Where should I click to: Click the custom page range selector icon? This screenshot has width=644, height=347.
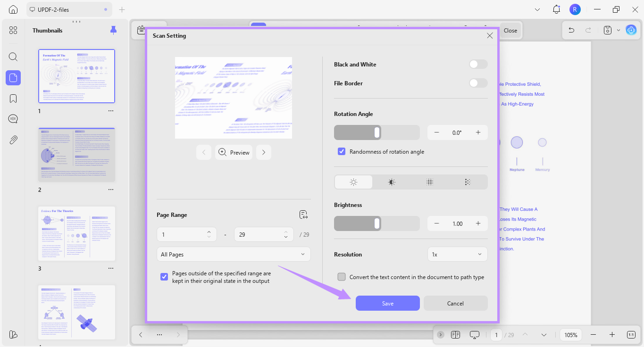pyautogui.click(x=303, y=214)
